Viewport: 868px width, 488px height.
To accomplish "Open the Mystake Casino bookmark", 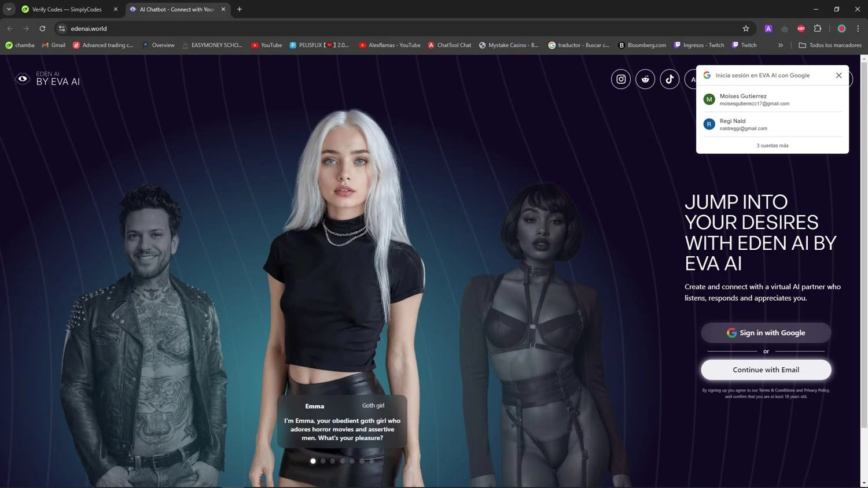I will pos(509,45).
